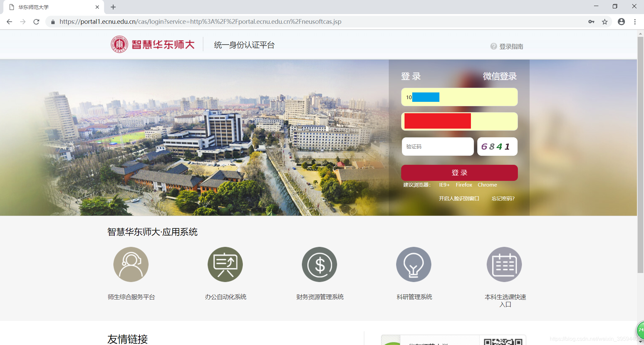
Task: Close the 华东师范大学 browser tab
Action: coord(97,7)
